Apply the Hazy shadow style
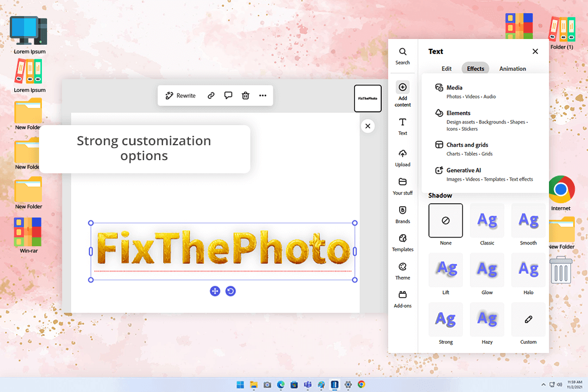 [487, 319]
